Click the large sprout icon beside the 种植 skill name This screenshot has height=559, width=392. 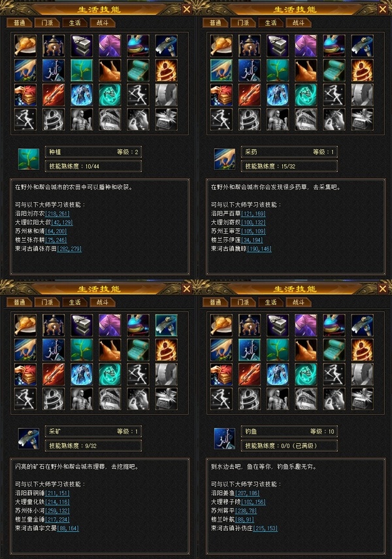29,159
